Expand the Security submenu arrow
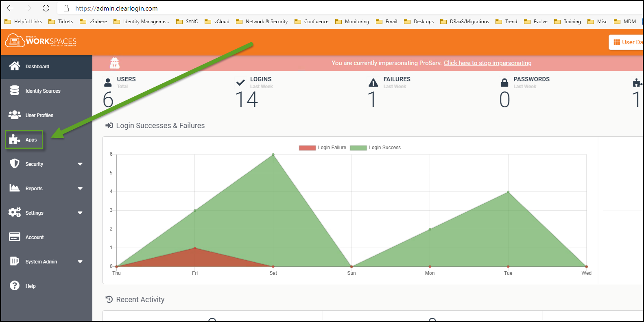The height and width of the screenshot is (322, 644). 80,164
